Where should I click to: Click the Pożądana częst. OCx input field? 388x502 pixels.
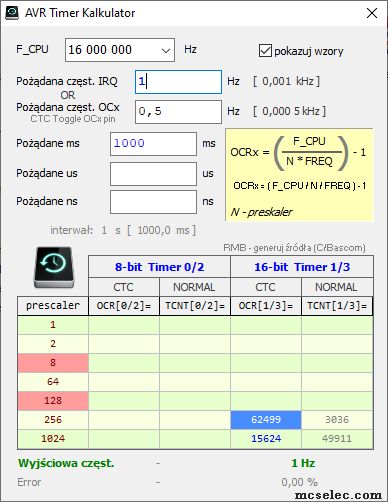click(x=178, y=112)
